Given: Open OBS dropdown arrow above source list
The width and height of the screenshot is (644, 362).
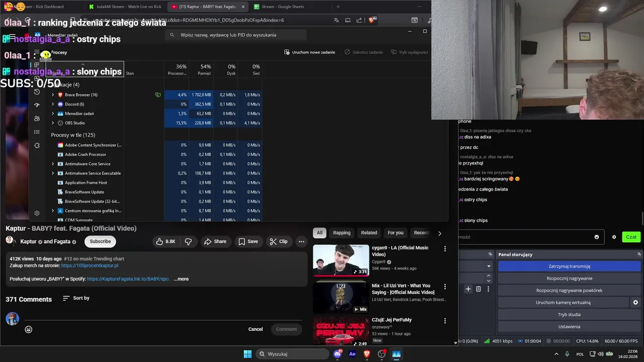Looking at the screenshot, I should [489, 266].
